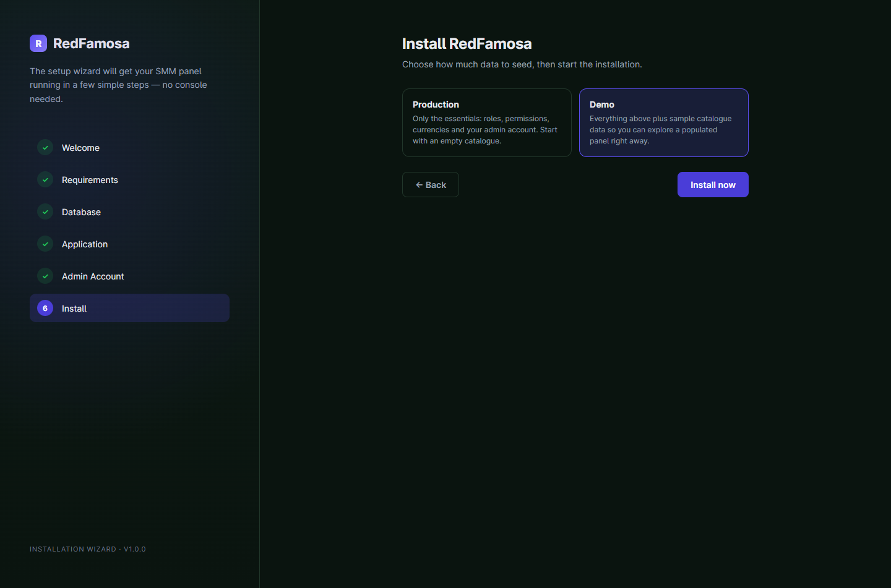Click the 'Everything above plus sample' description text

click(661, 130)
